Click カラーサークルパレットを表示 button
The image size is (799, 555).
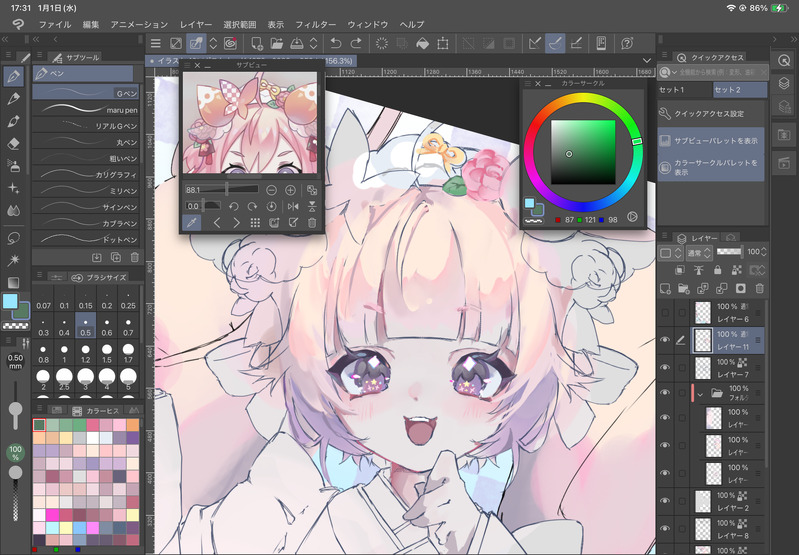point(711,167)
